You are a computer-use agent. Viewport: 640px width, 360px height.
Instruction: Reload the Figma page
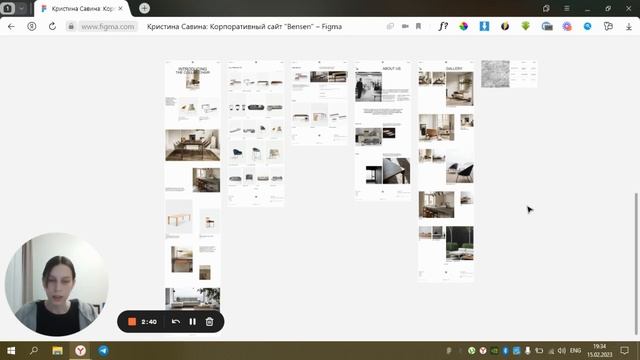coord(52,27)
